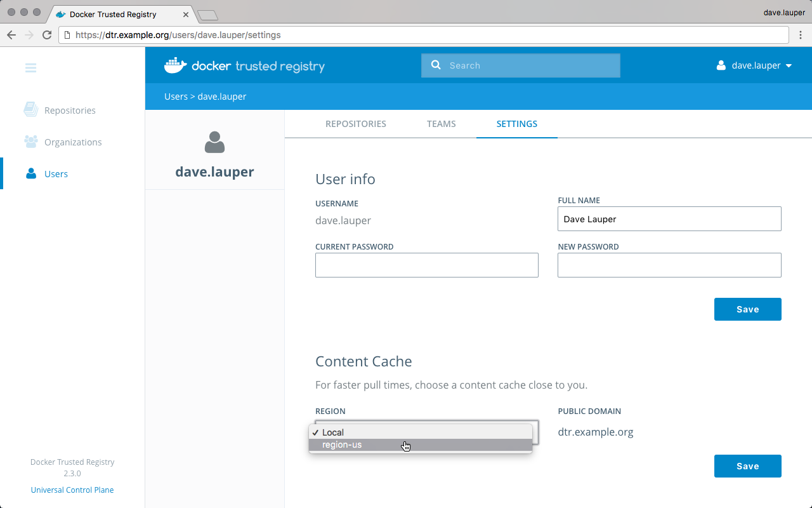Image resolution: width=812 pixels, height=508 pixels.
Task: Click the hamburger menu icon in sidebar
Action: coord(30,68)
